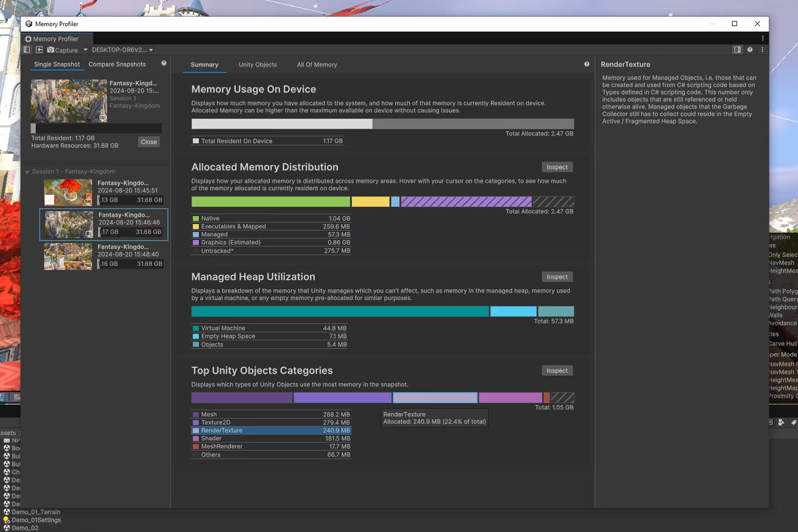Screen dimensions: 798x532
Task: Open the All Of Memory tab
Action: [x=317, y=65]
